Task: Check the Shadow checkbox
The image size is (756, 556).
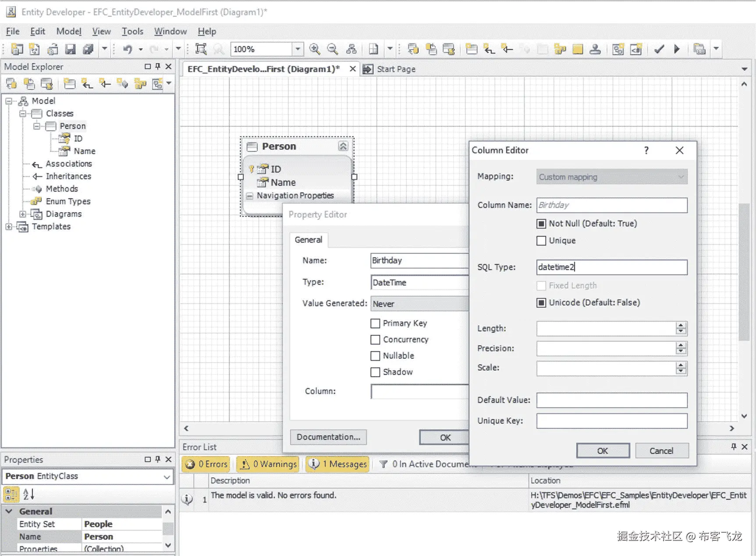Action: [x=375, y=372]
